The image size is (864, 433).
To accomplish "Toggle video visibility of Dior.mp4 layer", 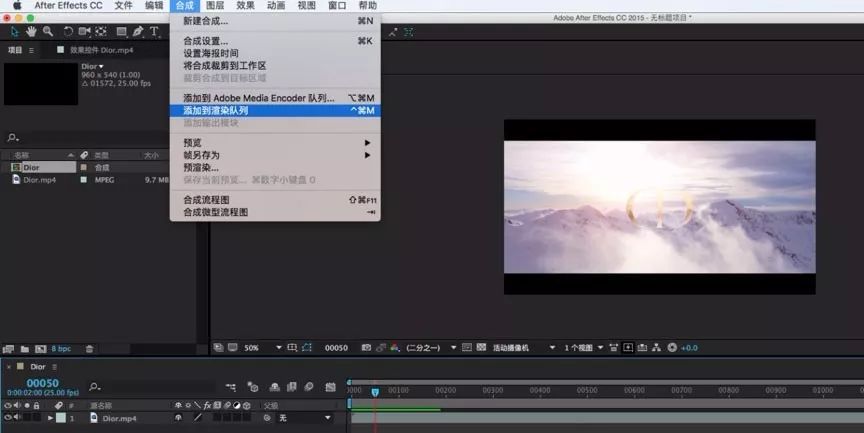I will pyautogui.click(x=8, y=417).
